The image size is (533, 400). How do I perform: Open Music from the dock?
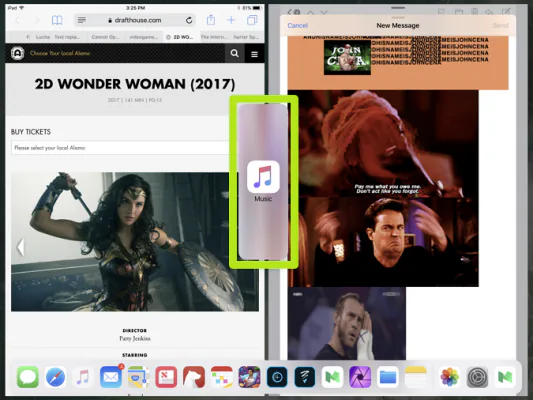click(83, 377)
